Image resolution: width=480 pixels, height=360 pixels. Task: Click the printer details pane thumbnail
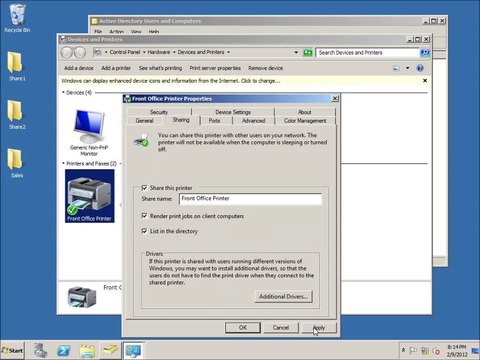coord(82,296)
